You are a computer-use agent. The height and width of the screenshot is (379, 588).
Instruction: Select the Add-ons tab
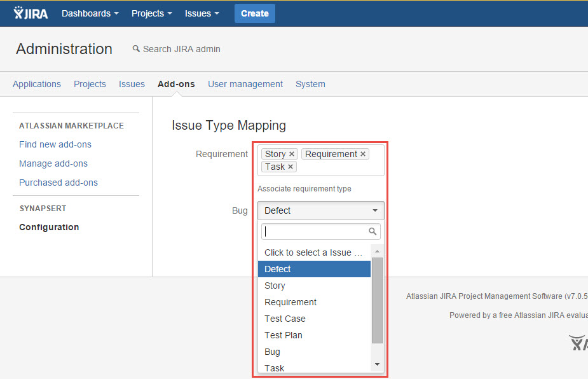176,84
